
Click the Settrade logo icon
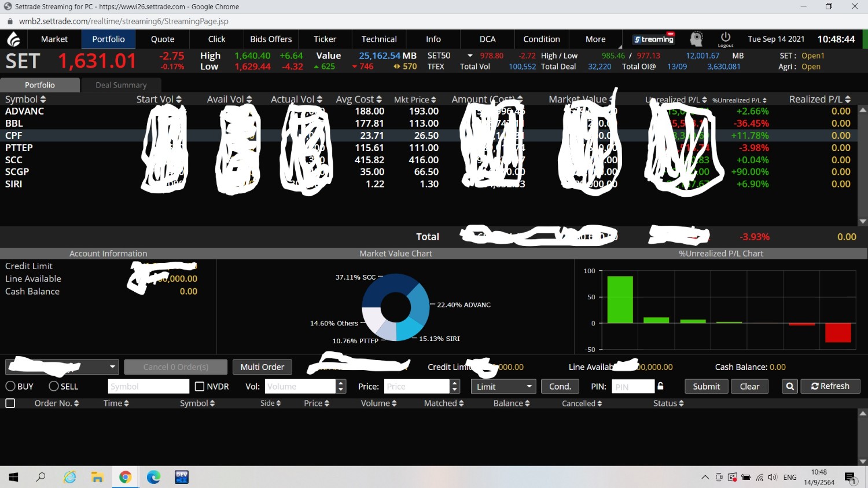[13, 39]
